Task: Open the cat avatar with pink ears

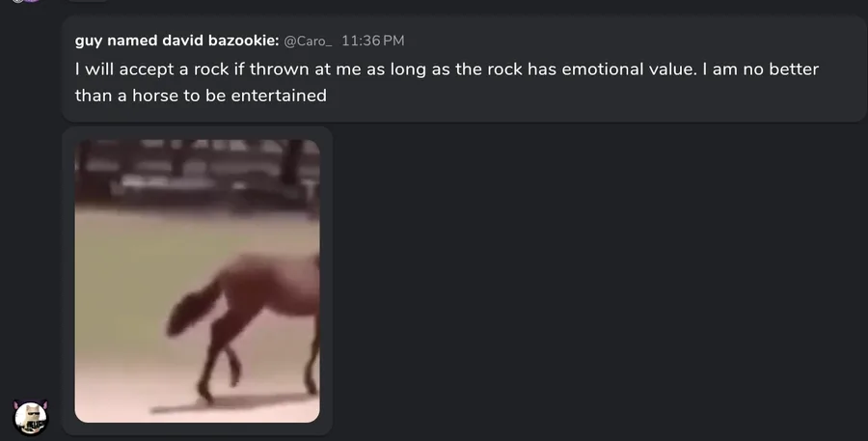Action: (31, 418)
